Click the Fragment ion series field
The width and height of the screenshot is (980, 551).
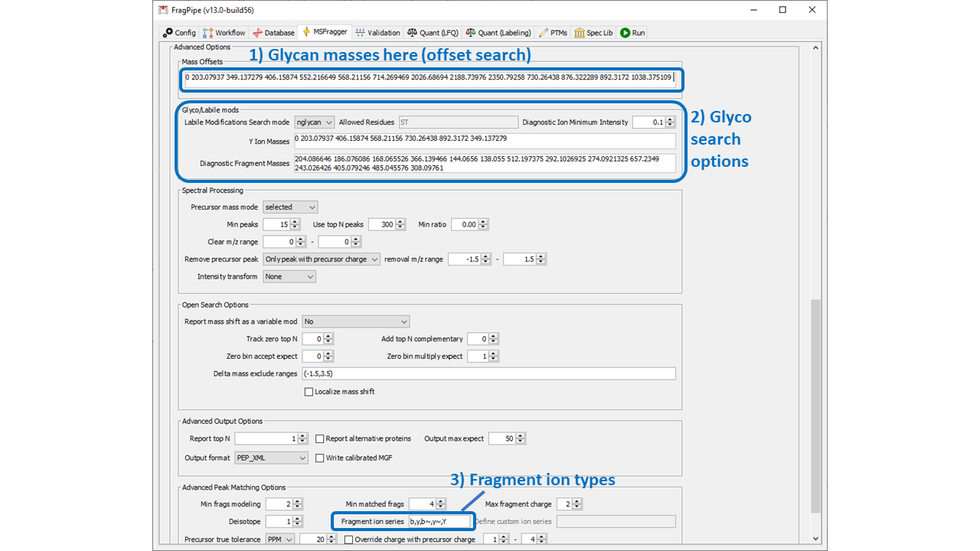click(x=439, y=521)
